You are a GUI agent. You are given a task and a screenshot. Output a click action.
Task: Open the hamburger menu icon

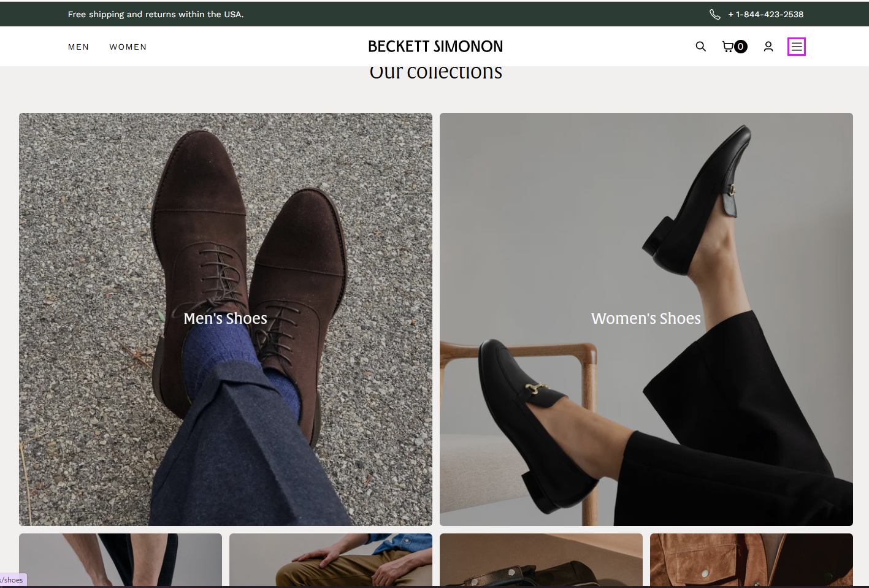(x=796, y=47)
